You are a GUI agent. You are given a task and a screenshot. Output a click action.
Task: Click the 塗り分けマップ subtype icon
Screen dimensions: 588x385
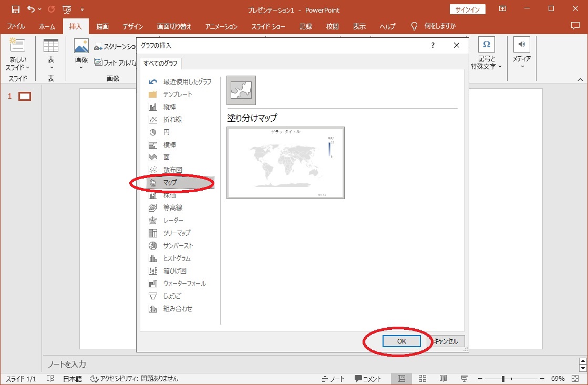[x=241, y=90]
